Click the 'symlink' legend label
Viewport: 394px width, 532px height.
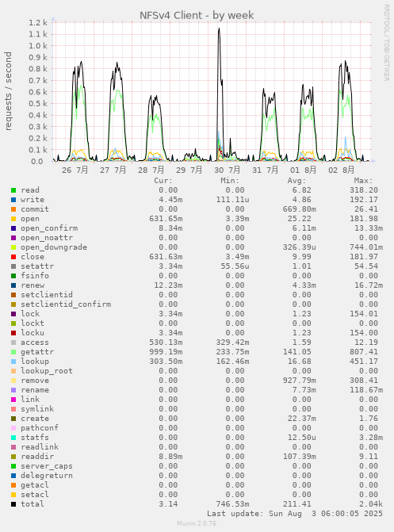37,409
